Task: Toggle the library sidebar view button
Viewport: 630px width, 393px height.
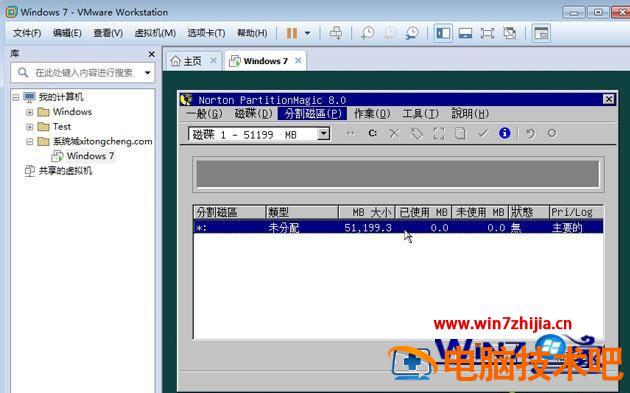Action: click(443, 33)
